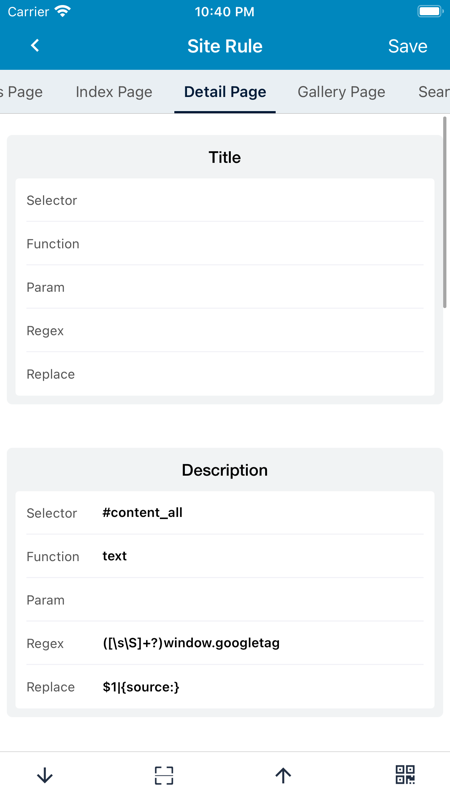The width and height of the screenshot is (450, 800).
Task: Tap the back arrow in header
Action: tap(35, 45)
